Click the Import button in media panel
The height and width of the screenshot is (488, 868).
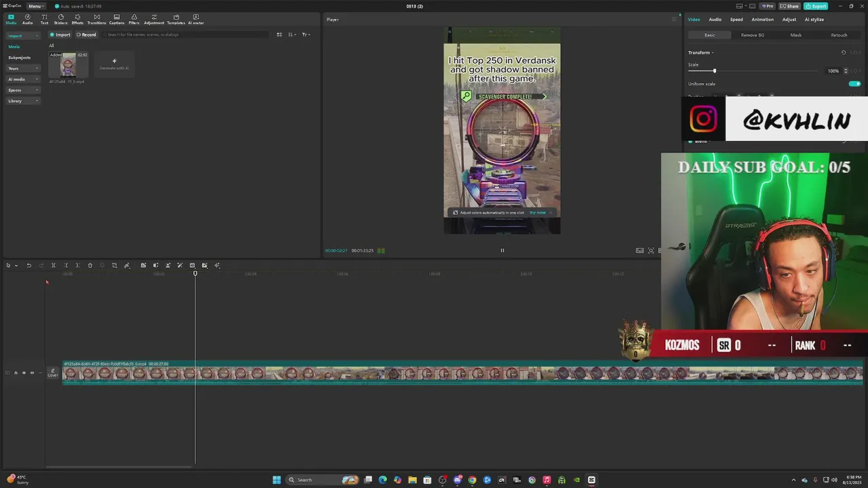(x=60, y=35)
